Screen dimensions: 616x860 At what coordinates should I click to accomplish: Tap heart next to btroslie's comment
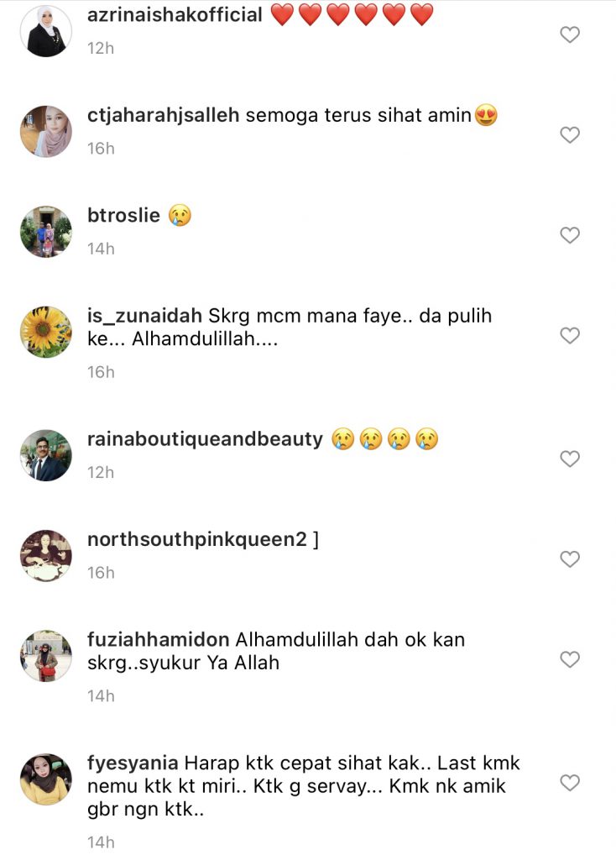tap(570, 235)
